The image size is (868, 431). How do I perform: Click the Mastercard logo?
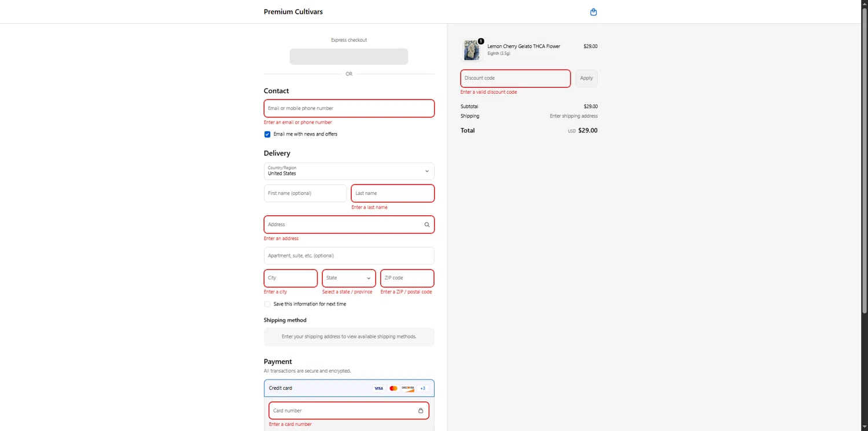coord(393,388)
